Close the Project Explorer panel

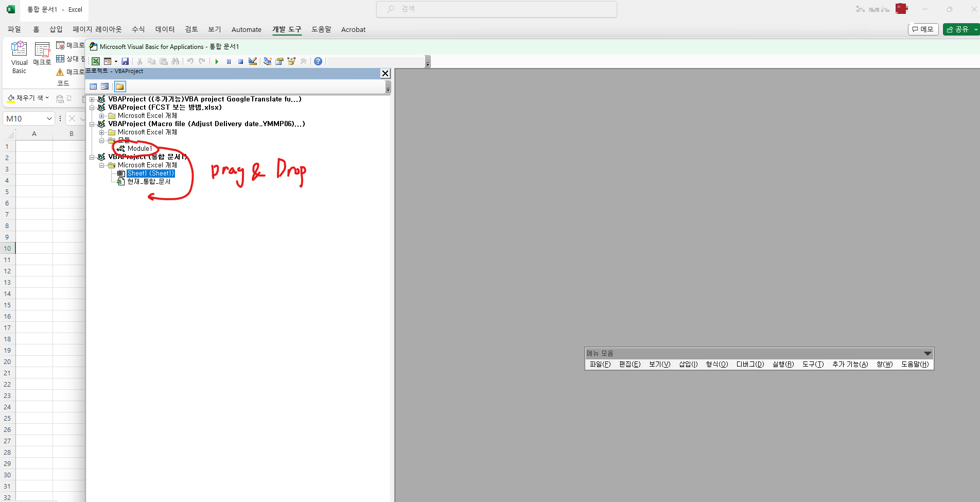[x=385, y=73]
